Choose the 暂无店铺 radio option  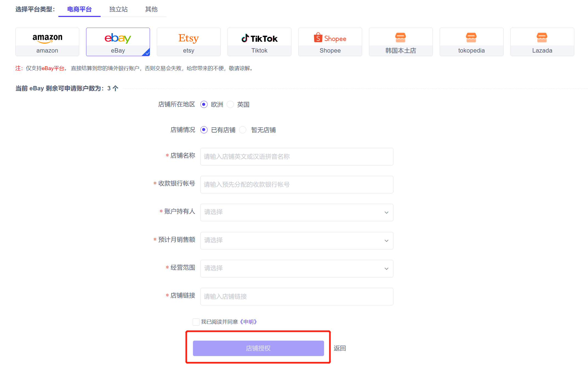pos(243,130)
